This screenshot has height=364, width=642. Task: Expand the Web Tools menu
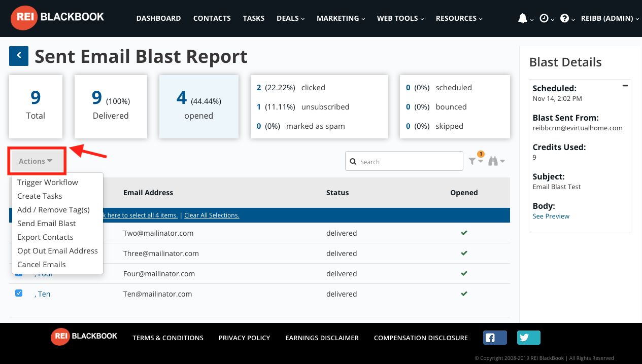coord(400,18)
